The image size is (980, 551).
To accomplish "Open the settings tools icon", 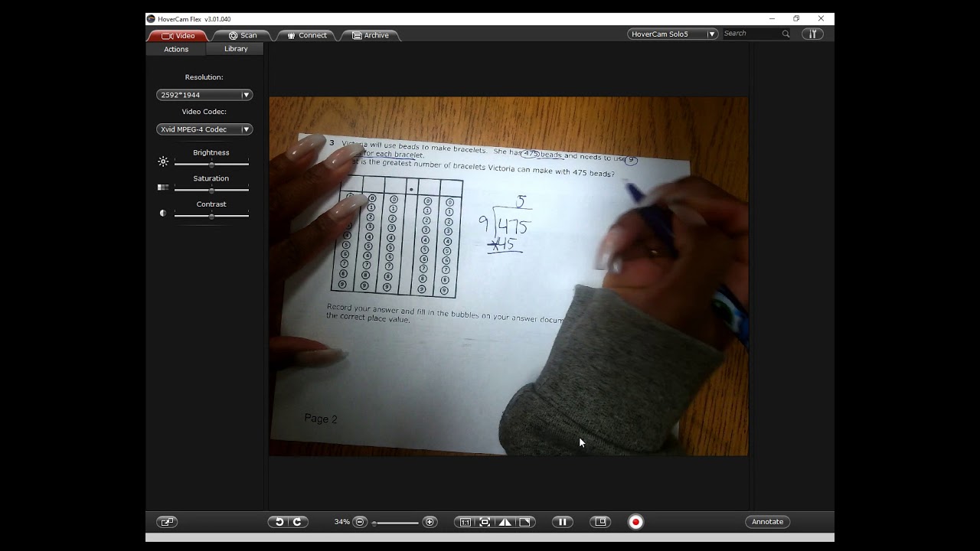I will (x=812, y=34).
